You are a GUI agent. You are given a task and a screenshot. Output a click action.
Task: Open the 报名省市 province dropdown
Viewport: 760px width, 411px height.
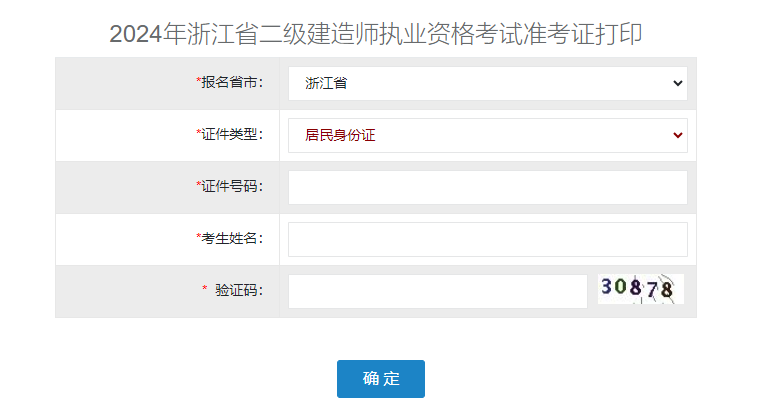487,83
